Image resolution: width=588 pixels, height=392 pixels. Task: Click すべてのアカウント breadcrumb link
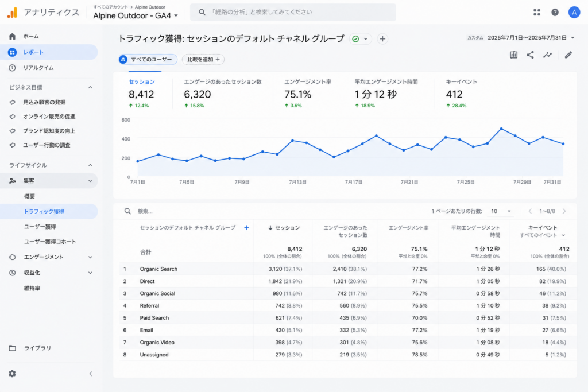tap(110, 7)
